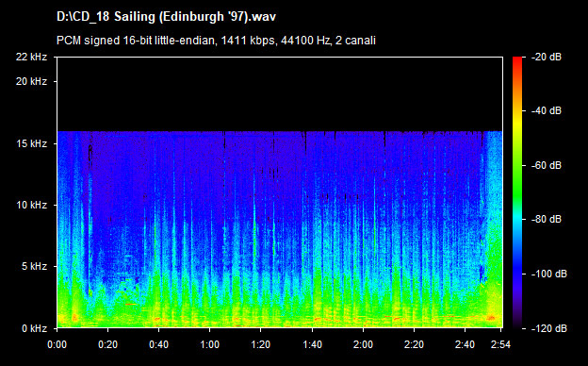Click the '-60 dB' legend label
This screenshot has width=588, height=366.
547,165
